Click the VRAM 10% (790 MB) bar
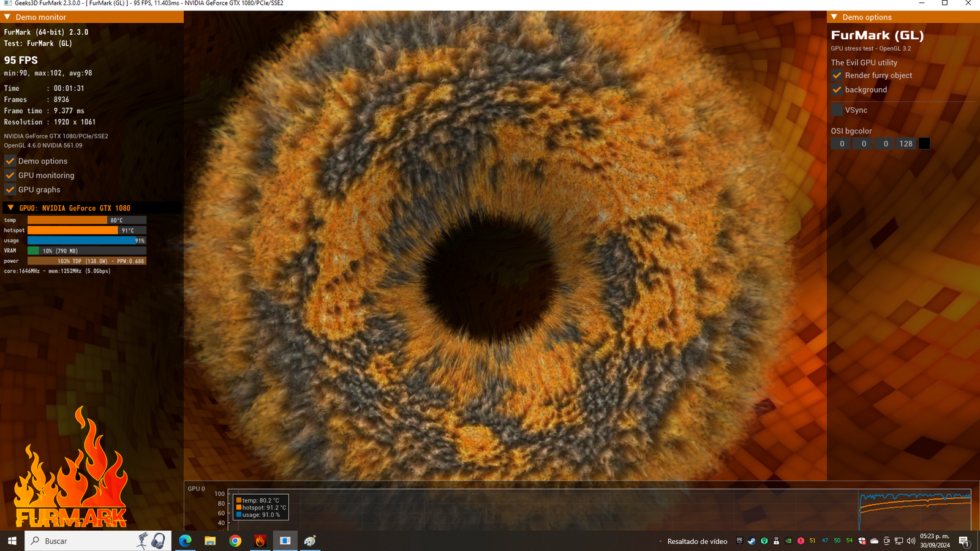Screen dimensions: 980x551 tap(87, 250)
